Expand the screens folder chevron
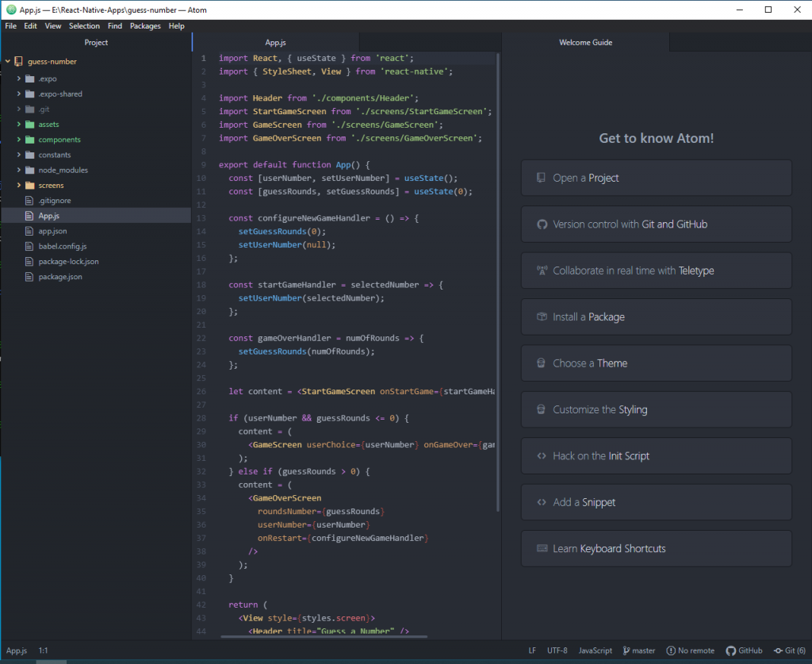 [19, 186]
